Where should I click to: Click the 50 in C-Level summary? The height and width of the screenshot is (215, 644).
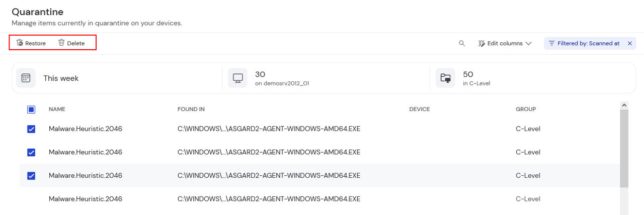pyautogui.click(x=533, y=78)
